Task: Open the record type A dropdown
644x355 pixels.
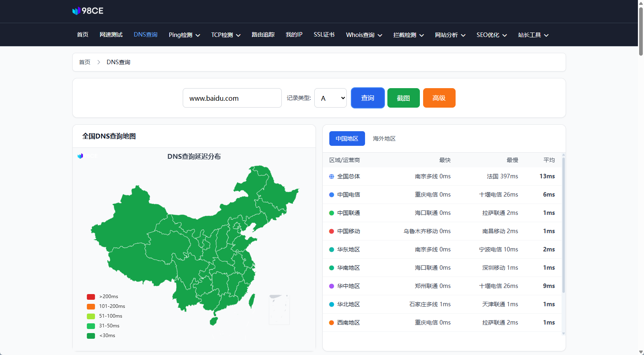Action: point(330,98)
